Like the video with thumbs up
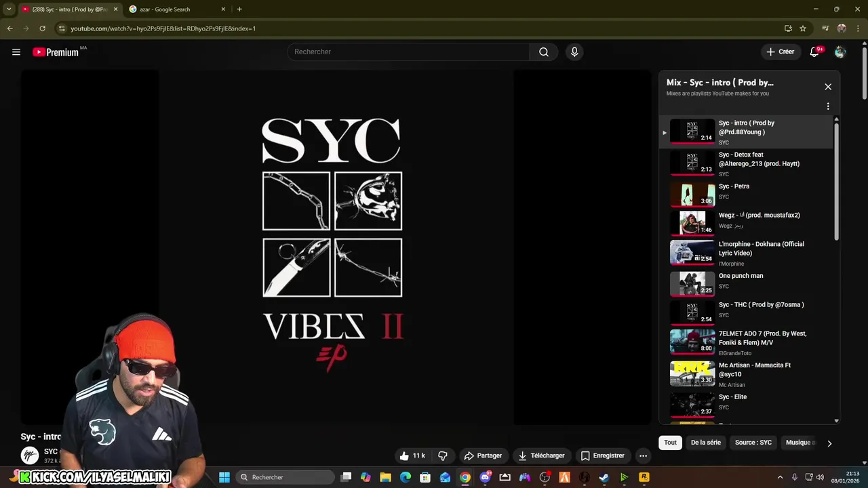The image size is (868, 488). point(413,455)
